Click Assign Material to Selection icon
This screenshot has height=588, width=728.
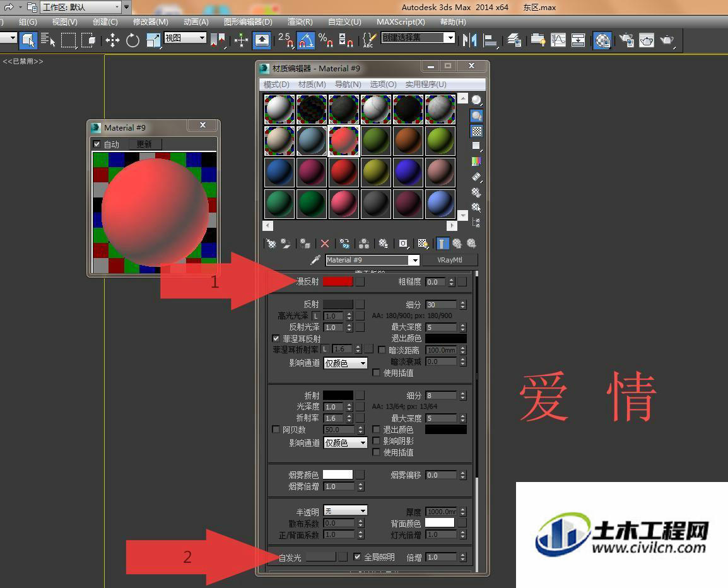point(305,244)
